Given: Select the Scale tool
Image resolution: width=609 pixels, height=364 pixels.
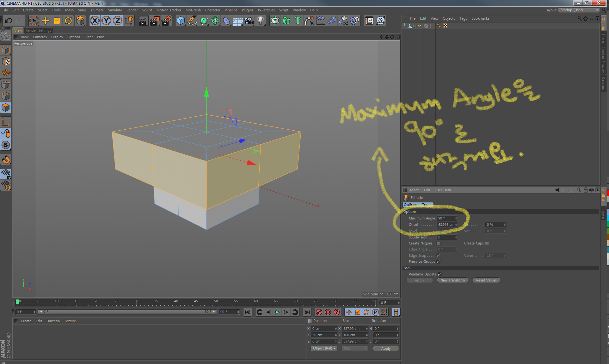Looking at the screenshot, I should (57, 21).
